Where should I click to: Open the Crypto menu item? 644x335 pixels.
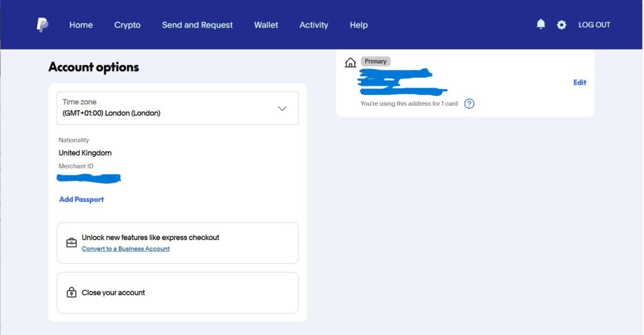[127, 25]
